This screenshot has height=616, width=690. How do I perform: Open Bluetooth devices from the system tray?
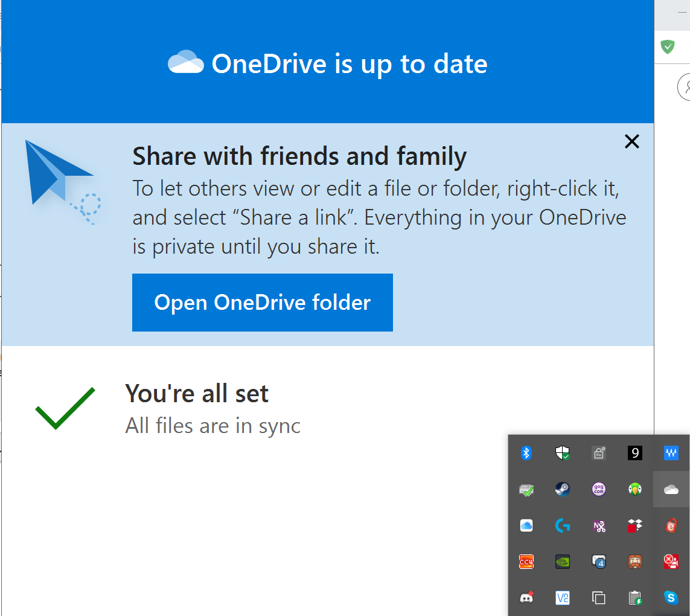click(526, 453)
